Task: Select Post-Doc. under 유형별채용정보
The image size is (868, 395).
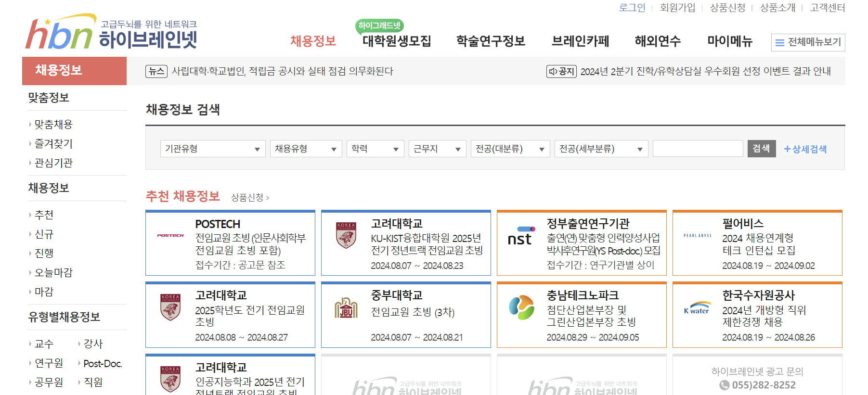Action: point(103,363)
